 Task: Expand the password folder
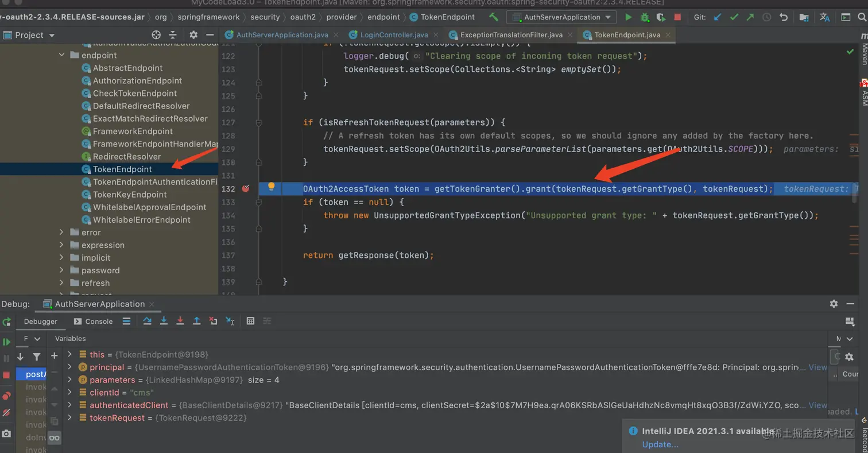pyautogui.click(x=62, y=270)
